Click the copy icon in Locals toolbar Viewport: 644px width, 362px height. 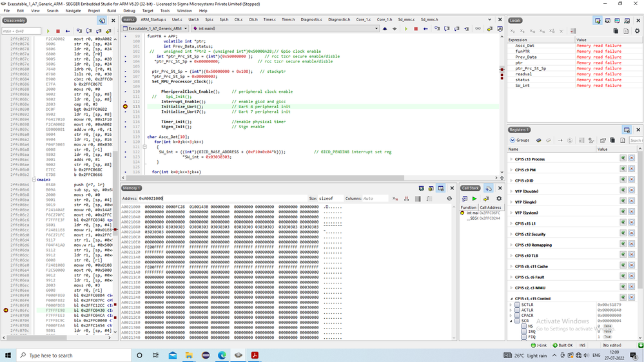pos(616,31)
